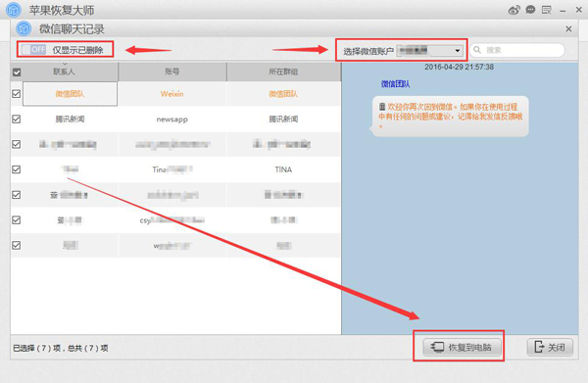Select the csy account cell
The height and width of the screenshot is (383, 588).
click(172, 220)
